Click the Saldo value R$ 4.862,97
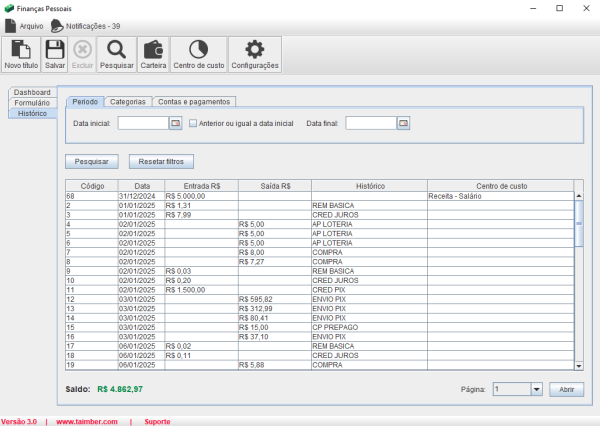 [120, 389]
